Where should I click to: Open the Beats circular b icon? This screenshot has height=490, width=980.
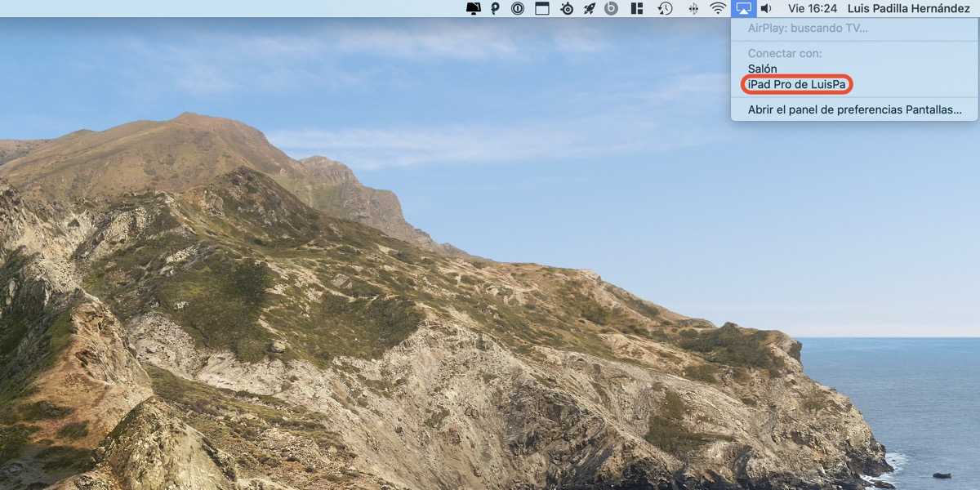tap(612, 8)
